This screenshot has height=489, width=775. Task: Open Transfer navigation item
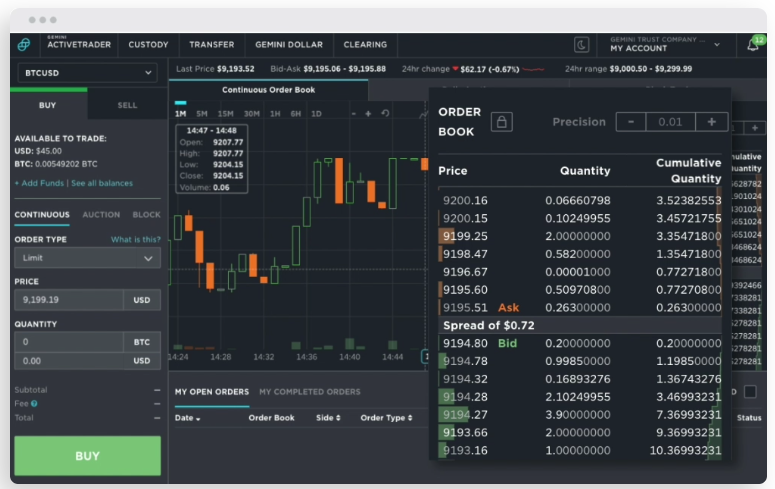pyautogui.click(x=212, y=44)
